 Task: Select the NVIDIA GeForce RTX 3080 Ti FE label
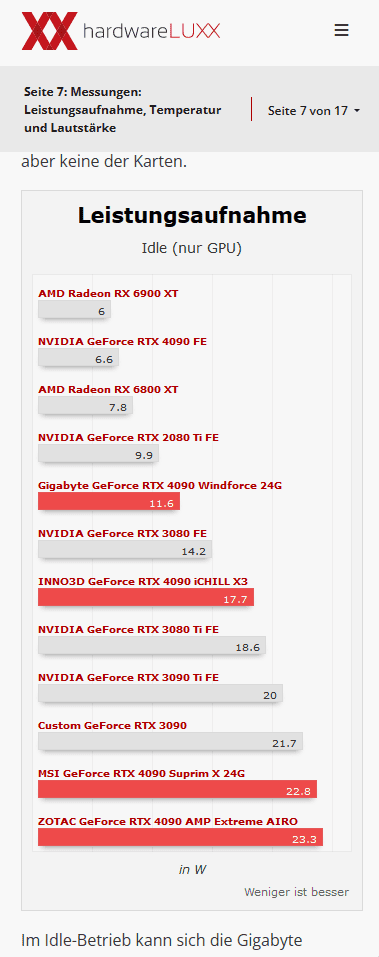click(x=128, y=630)
